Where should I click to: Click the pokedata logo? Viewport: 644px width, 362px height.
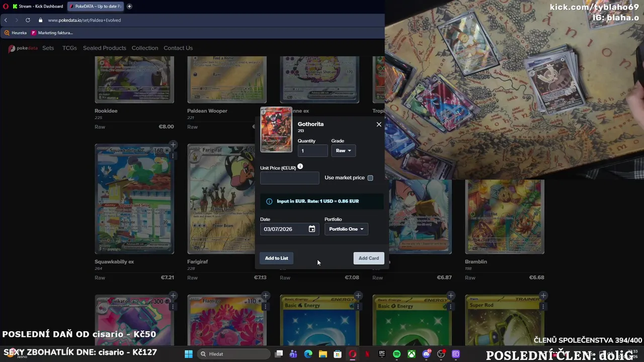coord(23,48)
